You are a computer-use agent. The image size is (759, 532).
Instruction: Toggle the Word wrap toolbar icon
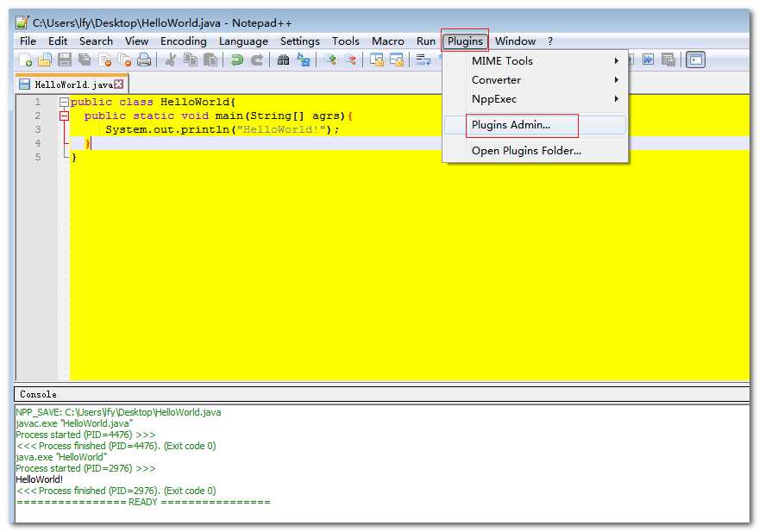(423, 60)
